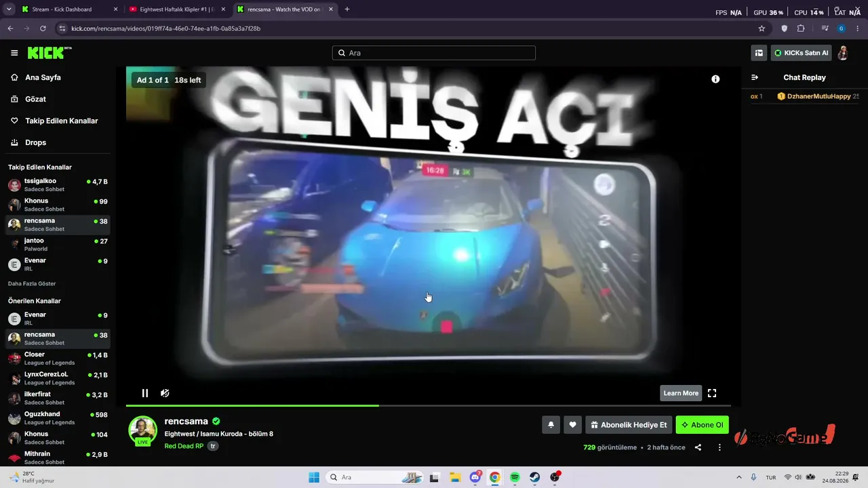Show ad info icon on video
The height and width of the screenshot is (488, 868).
[x=715, y=79]
